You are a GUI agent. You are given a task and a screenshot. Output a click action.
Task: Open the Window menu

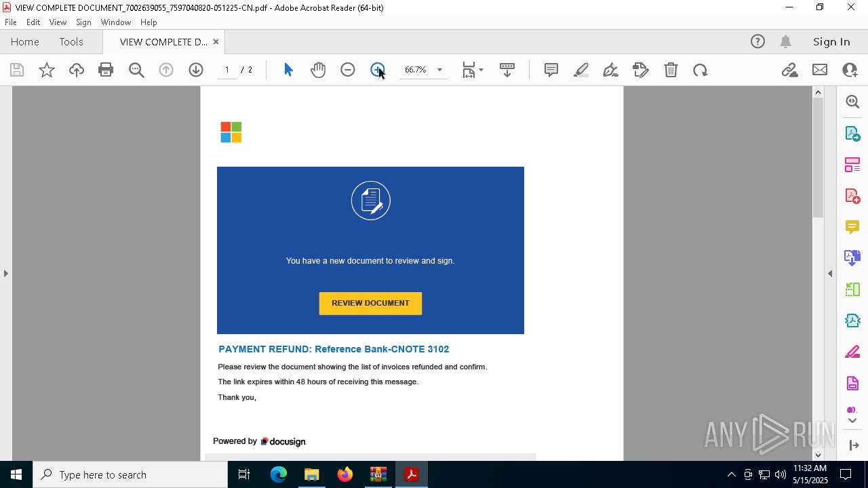pyautogui.click(x=116, y=22)
